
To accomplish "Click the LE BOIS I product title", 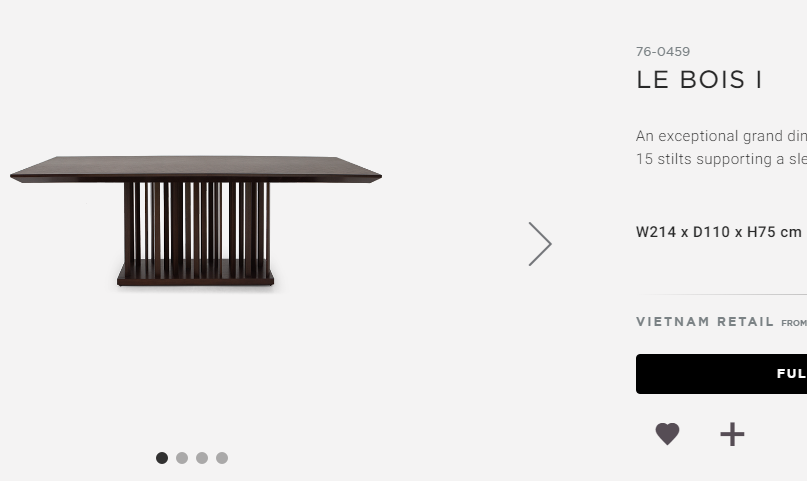I will tap(699, 81).
